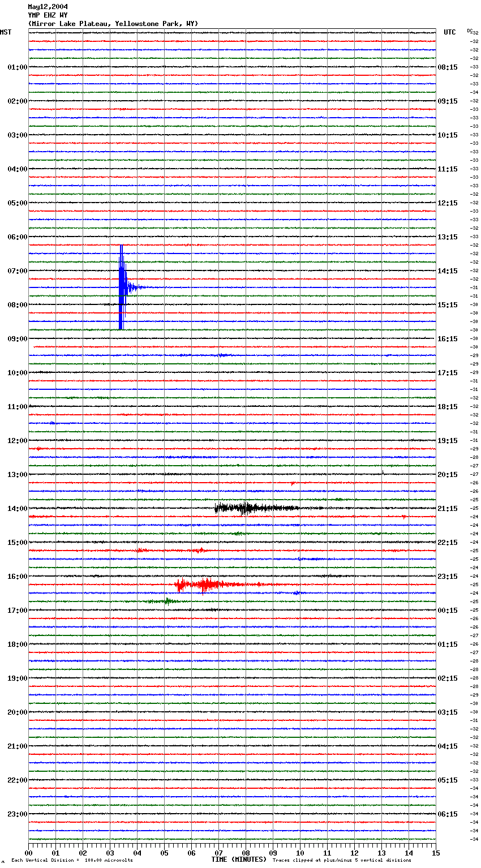Viewport: 481px width, 868px height.
Task: Click the 13:15 UTC time label
Action: click(448, 237)
